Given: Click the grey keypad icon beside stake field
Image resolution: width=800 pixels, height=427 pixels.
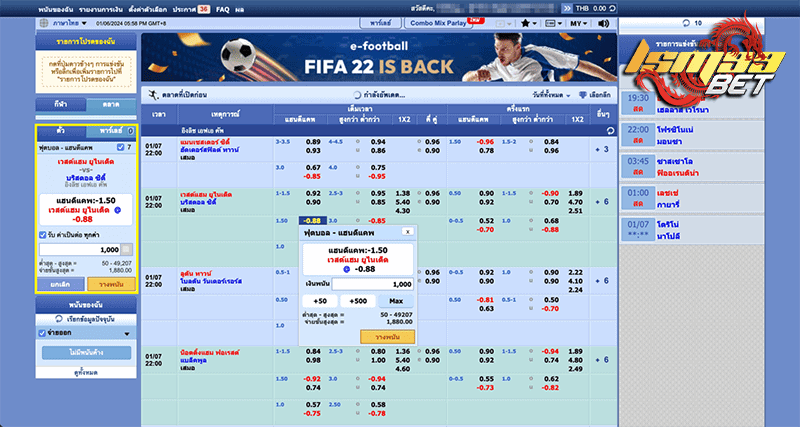Looking at the screenshot, I should (x=127, y=249).
